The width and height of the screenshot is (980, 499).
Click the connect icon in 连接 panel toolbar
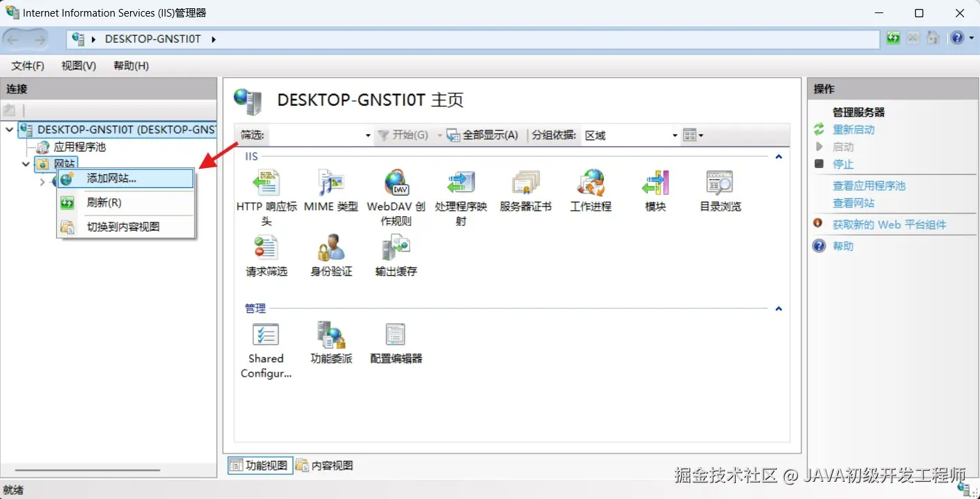(x=10, y=110)
